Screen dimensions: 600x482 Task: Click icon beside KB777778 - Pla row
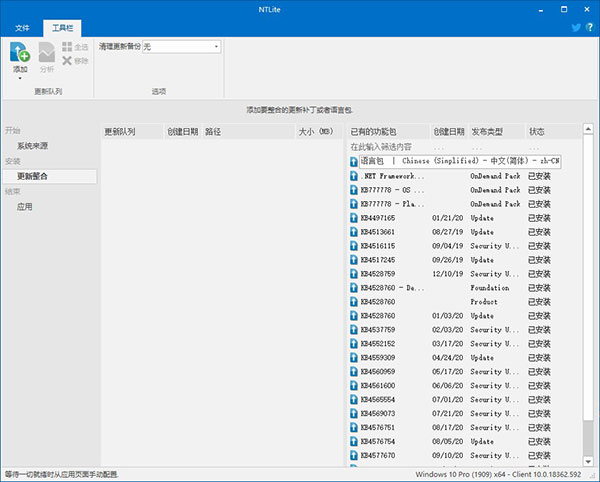pos(354,204)
